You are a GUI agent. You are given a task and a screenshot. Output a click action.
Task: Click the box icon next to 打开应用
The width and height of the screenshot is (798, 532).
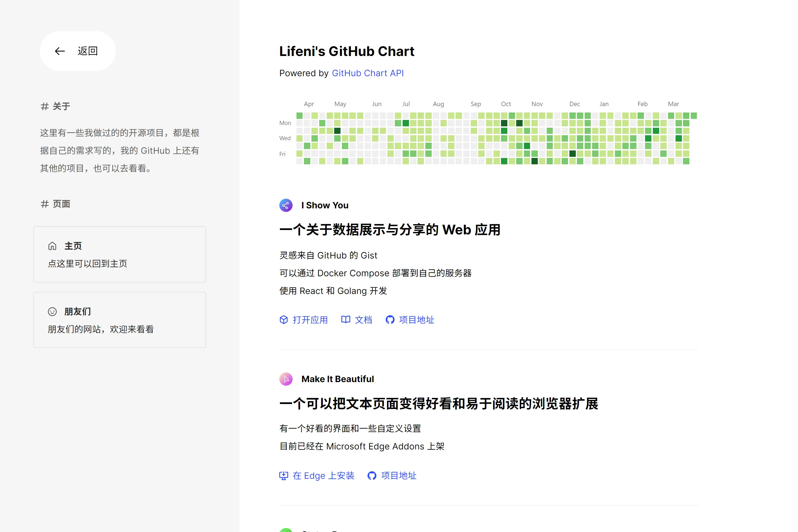point(284,319)
